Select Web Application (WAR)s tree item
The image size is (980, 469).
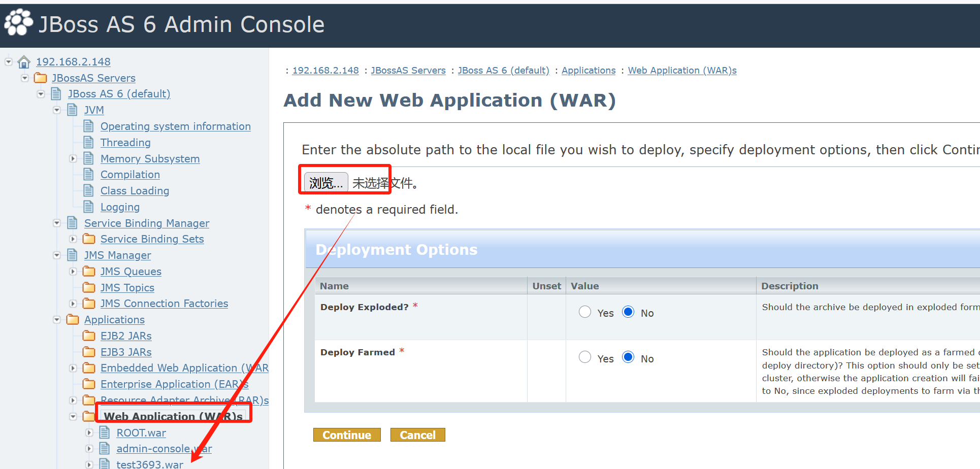point(173,416)
